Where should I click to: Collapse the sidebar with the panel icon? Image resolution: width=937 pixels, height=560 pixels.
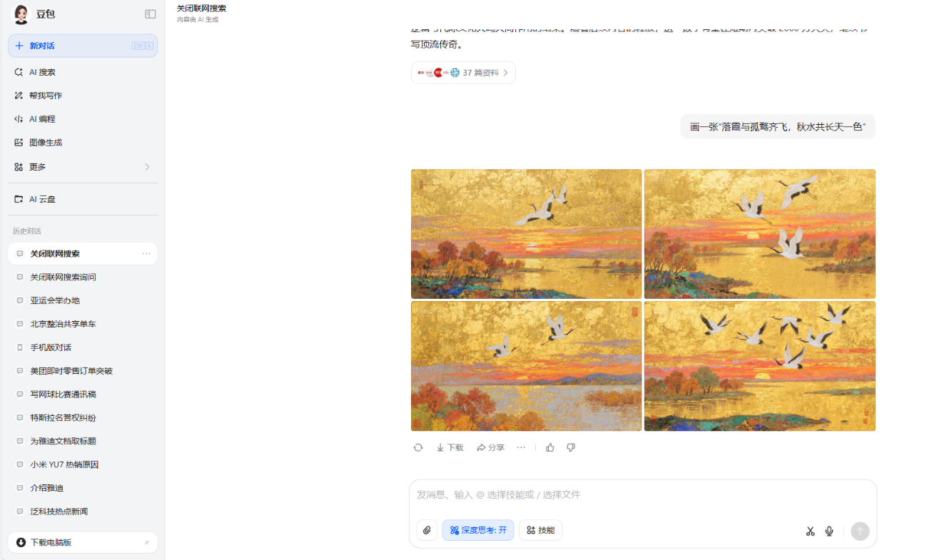tap(150, 14)
